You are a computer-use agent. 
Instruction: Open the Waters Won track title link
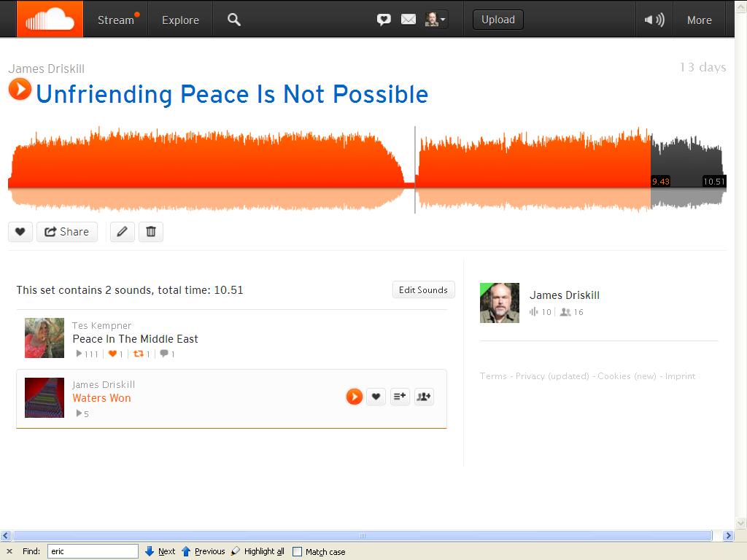point(101,398)
